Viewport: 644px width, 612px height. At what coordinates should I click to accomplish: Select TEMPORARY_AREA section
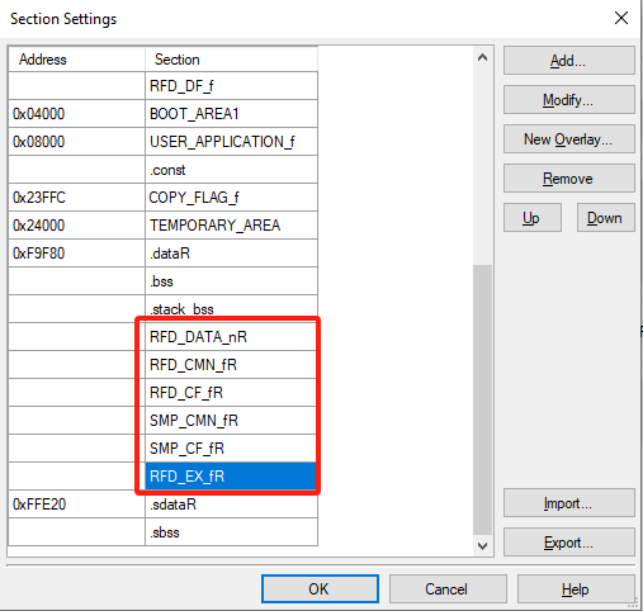[231, 225]
